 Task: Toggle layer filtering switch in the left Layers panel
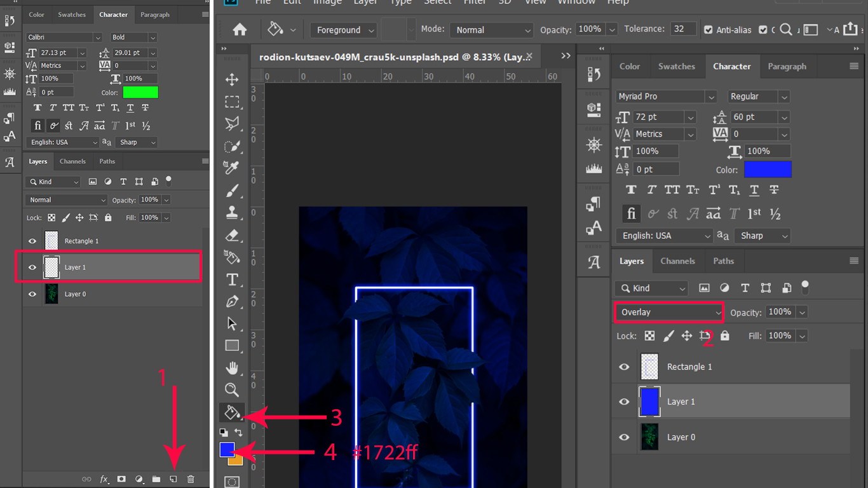(168, 181)
